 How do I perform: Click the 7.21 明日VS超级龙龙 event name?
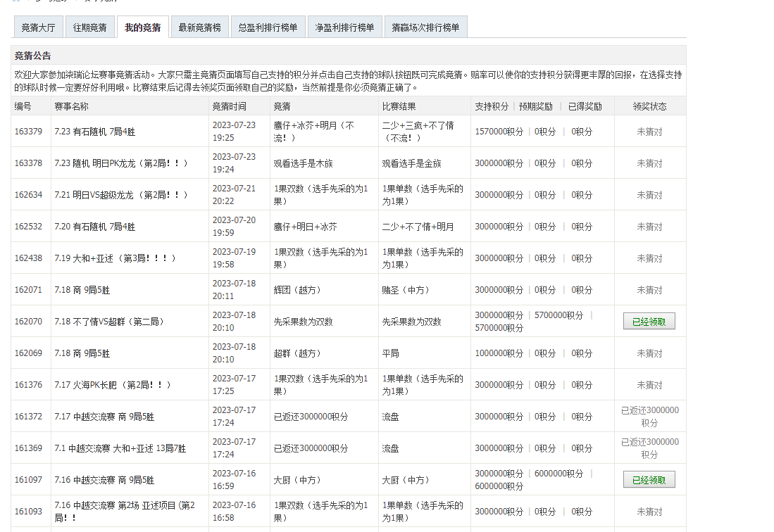[x=121, y=195]
